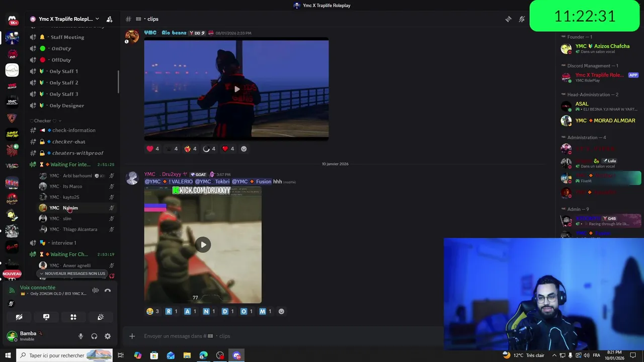Disconnect from voice with the hang-up icon

[x=107, y=291]
